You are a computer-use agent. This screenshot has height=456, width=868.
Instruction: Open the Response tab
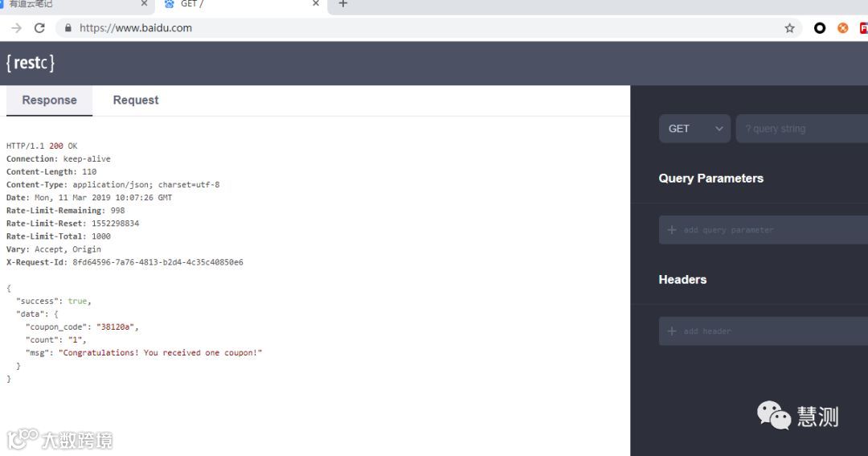coord(49,101)
